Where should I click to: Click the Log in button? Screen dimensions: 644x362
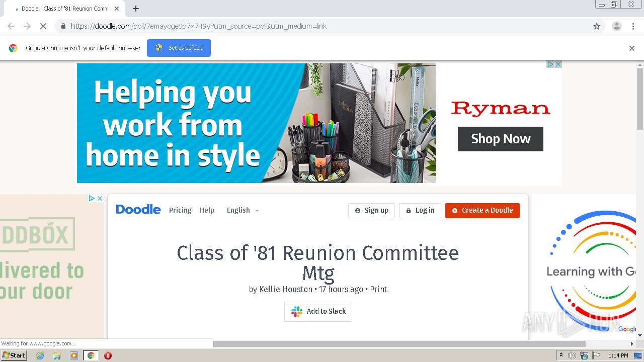420,211
